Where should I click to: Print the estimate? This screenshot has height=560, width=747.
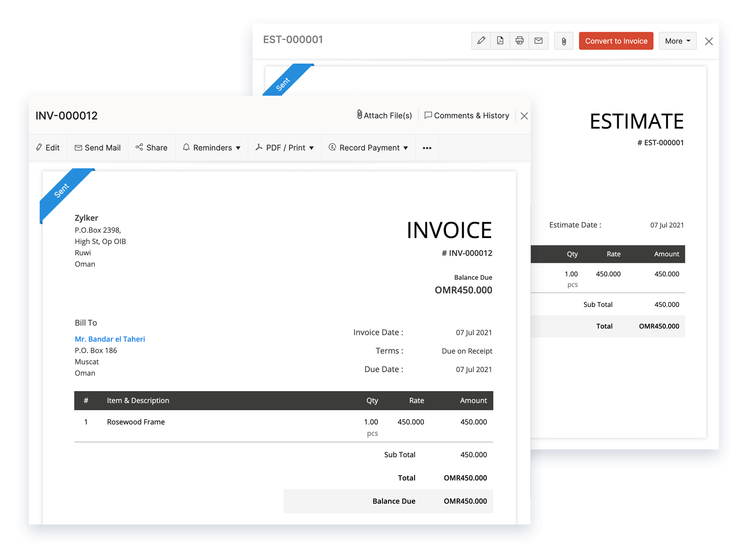click(519, 41)
